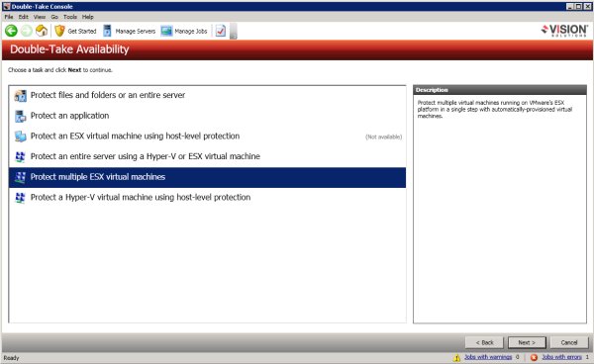Viewport: 594px width, 364px height.
Task: Select Protect an ESX virtual machine using host-level protection
Action: [x=207, y=136]
